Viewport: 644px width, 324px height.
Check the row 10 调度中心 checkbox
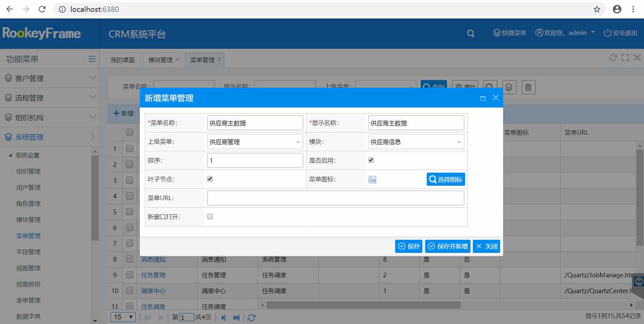[130, 290]
